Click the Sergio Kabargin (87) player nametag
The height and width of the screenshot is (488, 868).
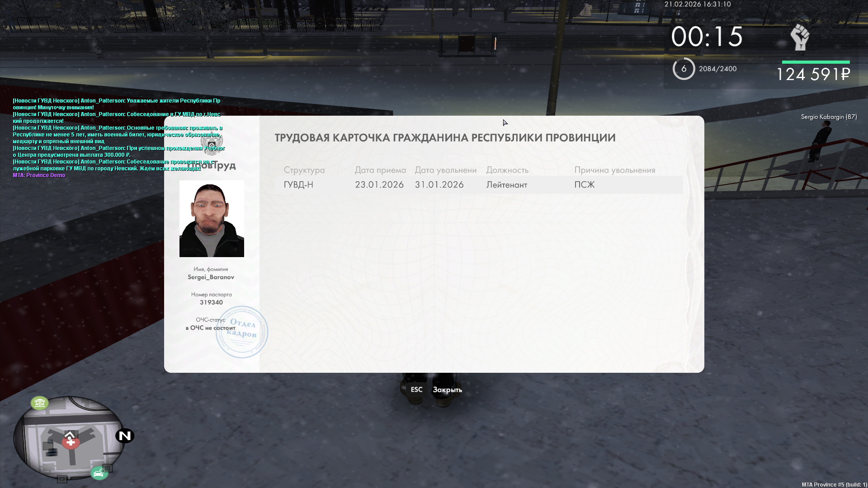829,117
